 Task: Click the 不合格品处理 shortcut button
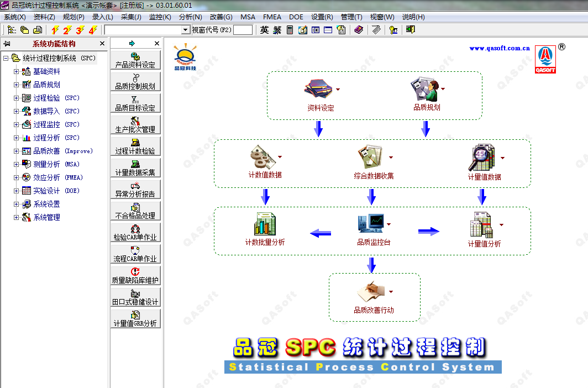coord(135,211)
